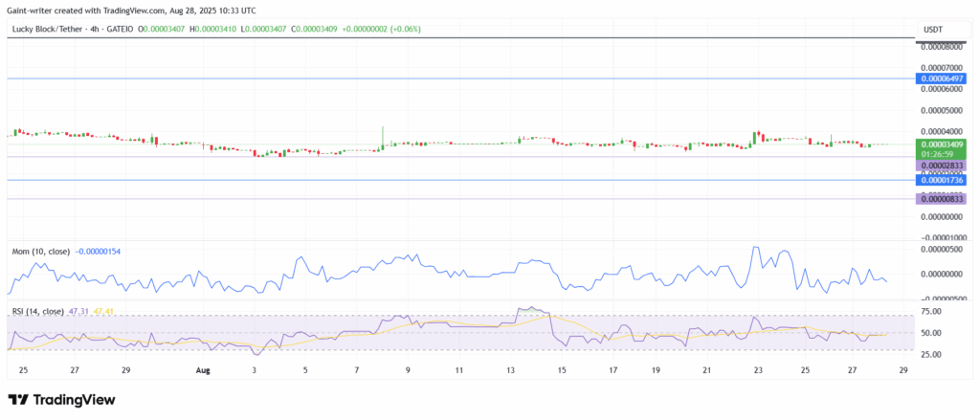Click date 5 on the time axis
980x420 pixels.
[305, 370]
